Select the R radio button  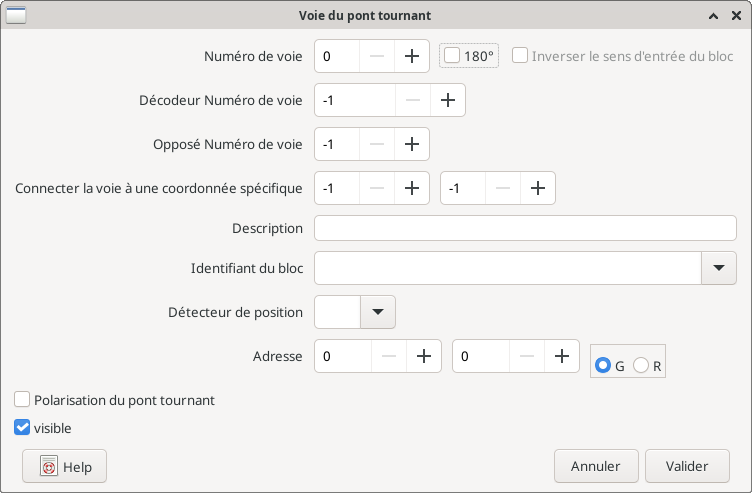(x=641, y=366)
